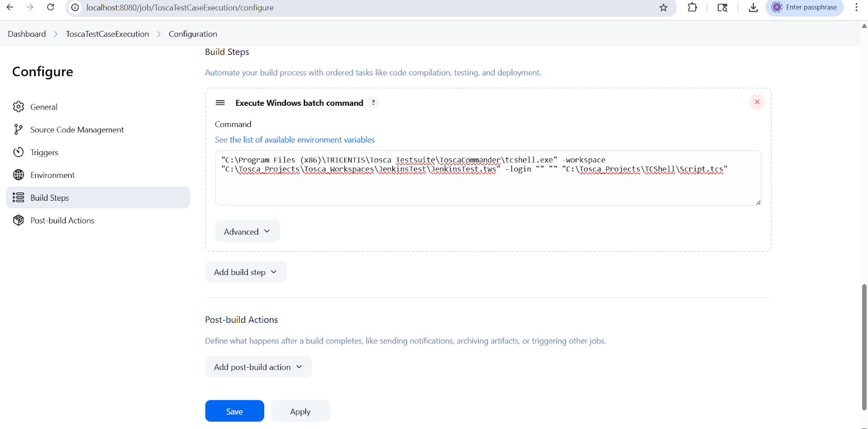868x429 pixels.
Task: Click the Post-build Actions cube icon
Action: coord(18,220)
